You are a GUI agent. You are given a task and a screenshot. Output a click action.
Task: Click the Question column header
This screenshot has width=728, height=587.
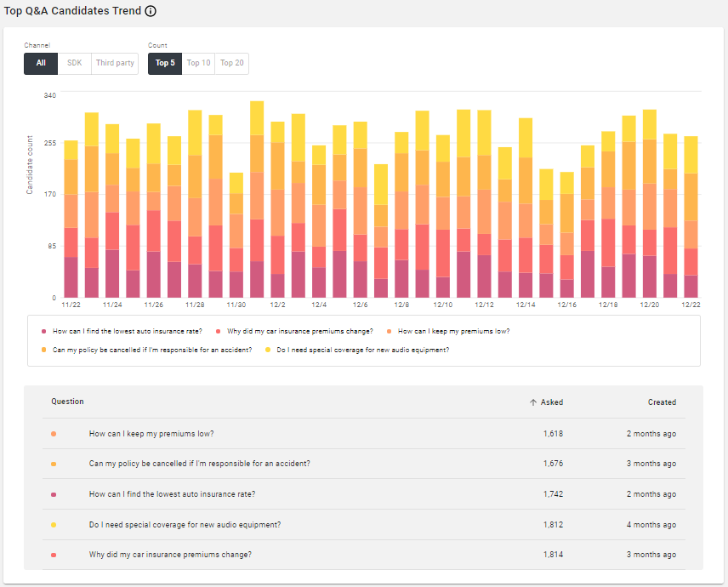click(67, 402)
